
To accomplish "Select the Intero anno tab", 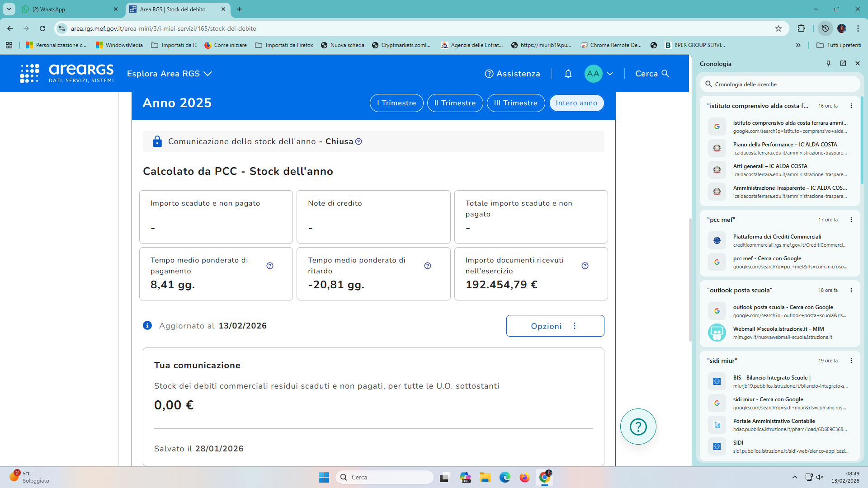I will 576,103.
